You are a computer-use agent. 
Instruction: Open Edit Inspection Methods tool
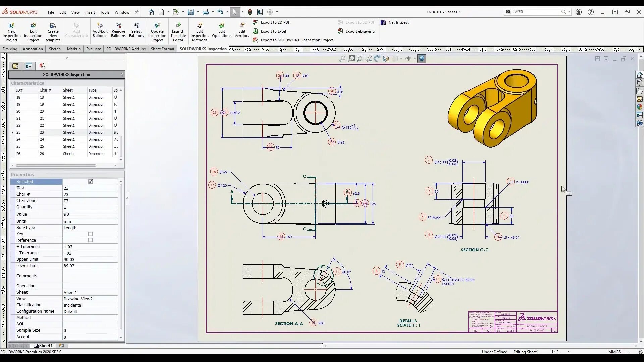(200, 26)
